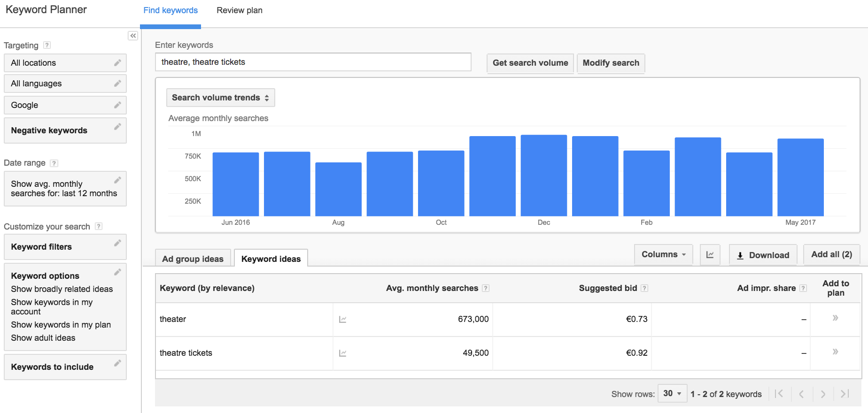Click Show broadly related ideas option

point(62,289)
